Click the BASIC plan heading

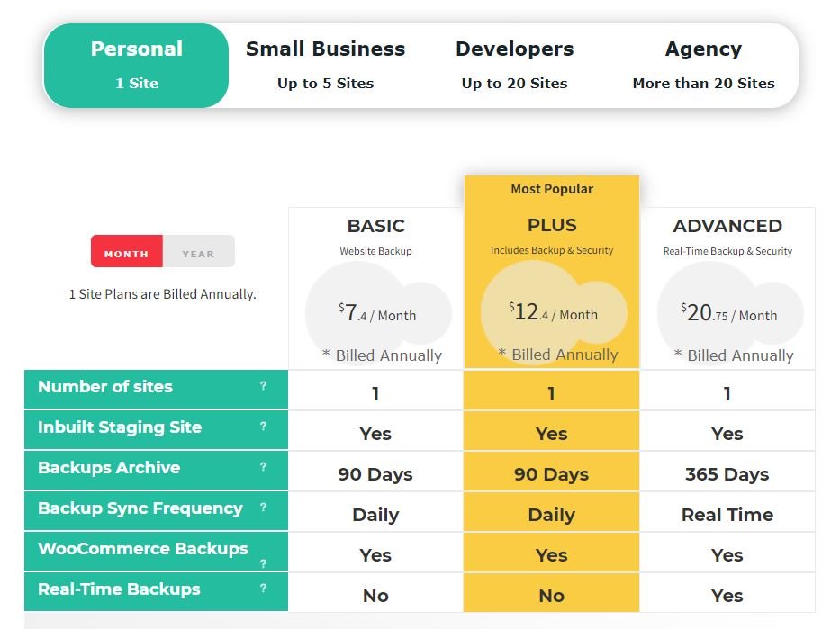(375, 226)
